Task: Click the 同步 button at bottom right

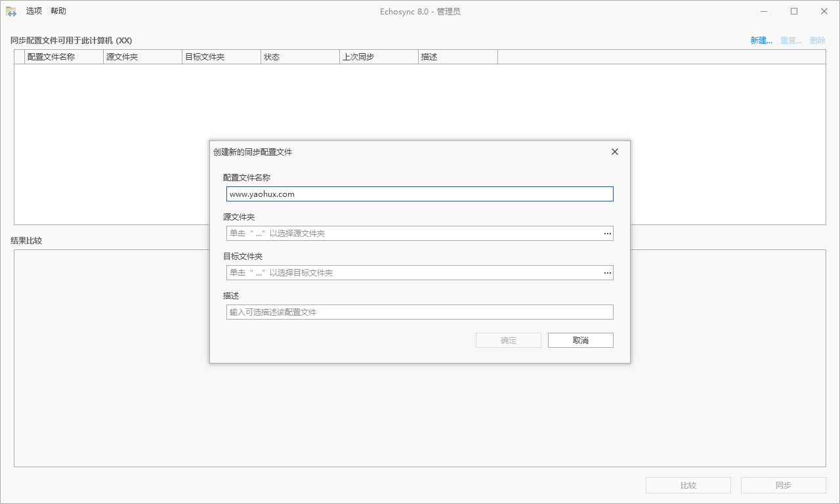Action: click(783, 485)
